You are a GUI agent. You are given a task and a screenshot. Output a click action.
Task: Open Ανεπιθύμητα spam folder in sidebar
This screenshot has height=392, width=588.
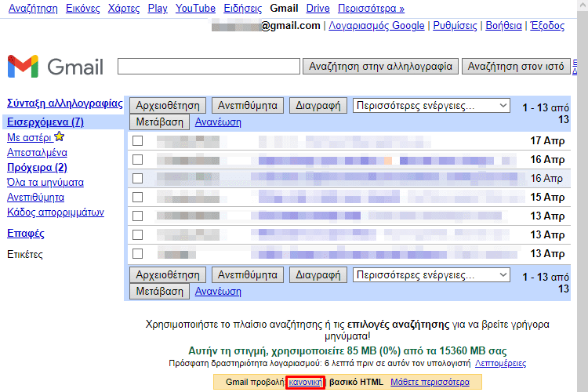(35, 198)
